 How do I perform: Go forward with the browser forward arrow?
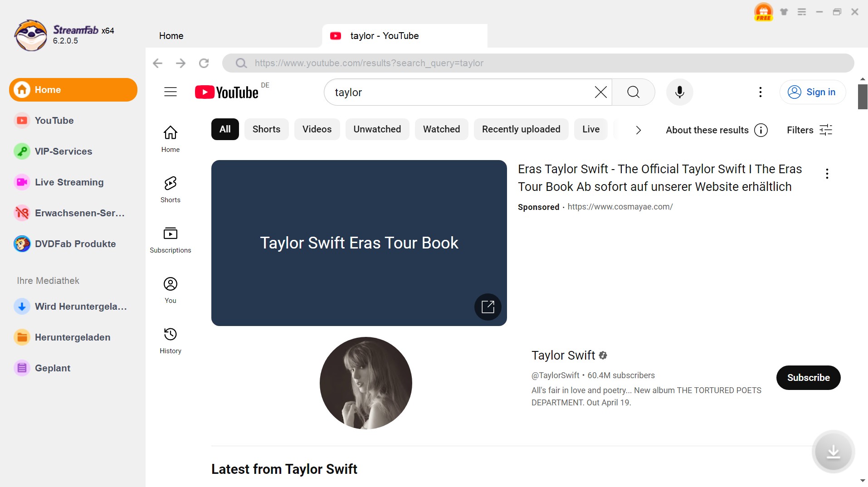pos(180,63)
